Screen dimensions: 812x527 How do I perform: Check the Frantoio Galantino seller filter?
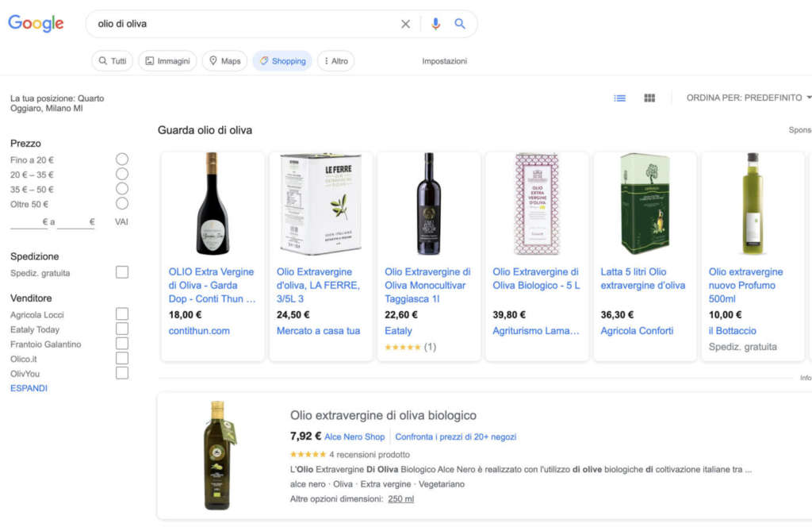[121, 344]
